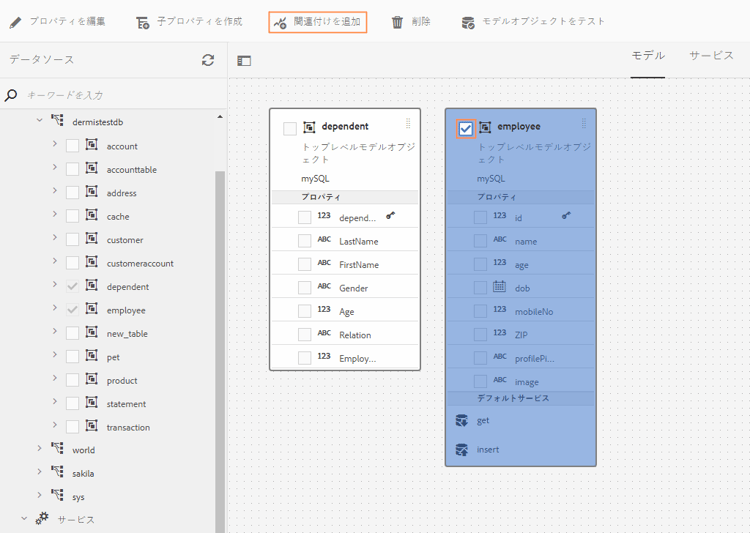Grab the dependent card drag handle
The height and width of the screenshot is (533, 750).
tap(408, 123)
